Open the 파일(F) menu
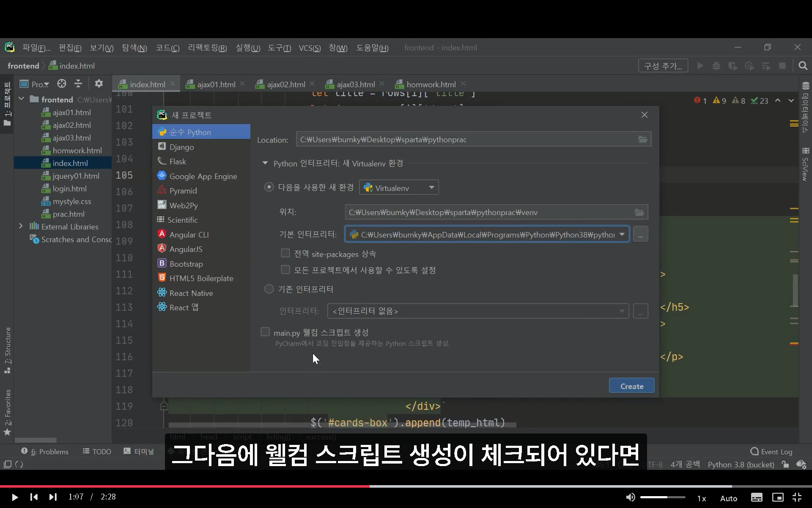Viewport: 812px width, 508px height. 36,48
